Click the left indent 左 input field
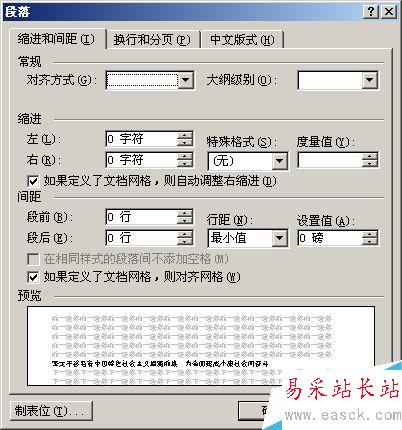The image size is (402, 430). [x=142, y=139]
